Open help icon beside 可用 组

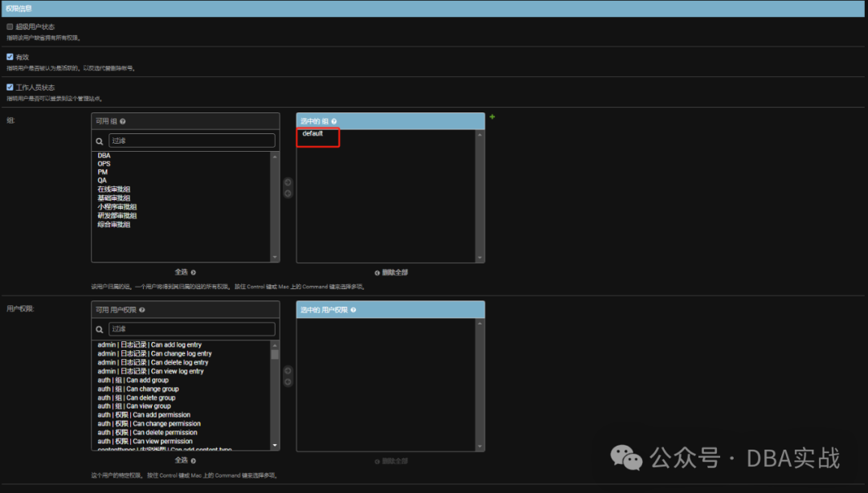coord(123,121)
